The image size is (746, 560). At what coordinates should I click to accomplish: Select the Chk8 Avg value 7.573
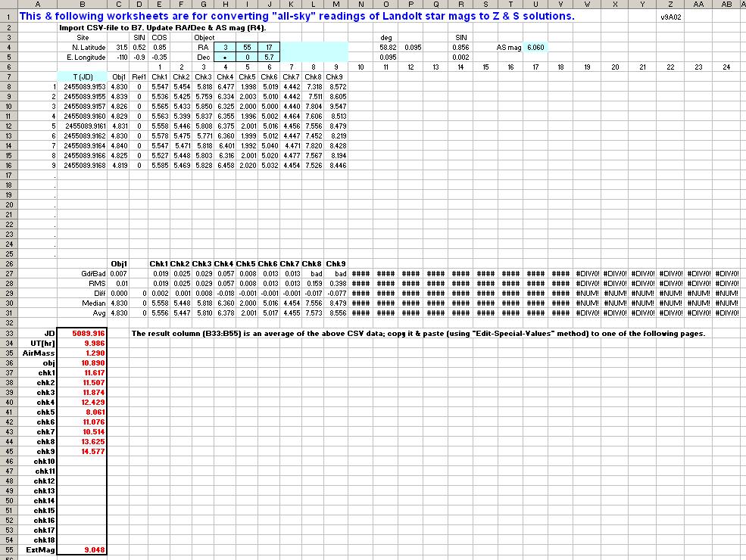(x=314, y=313)
